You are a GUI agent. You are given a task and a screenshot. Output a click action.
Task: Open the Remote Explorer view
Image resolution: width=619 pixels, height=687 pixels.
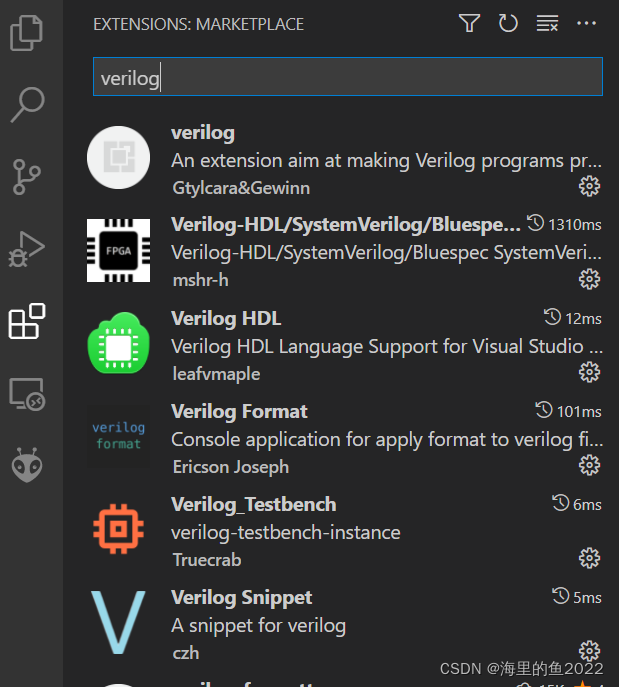pyautogui.click(x=27, y=393)
